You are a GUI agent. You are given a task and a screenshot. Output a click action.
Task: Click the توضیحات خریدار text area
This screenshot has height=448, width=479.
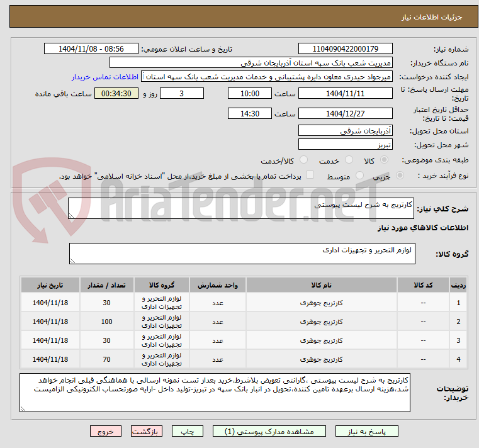click(x=215, y=393)
